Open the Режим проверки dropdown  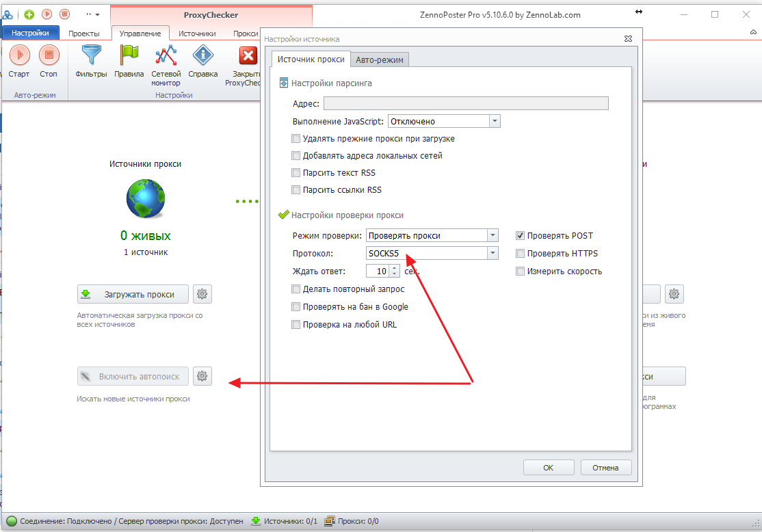pos(492,235)
